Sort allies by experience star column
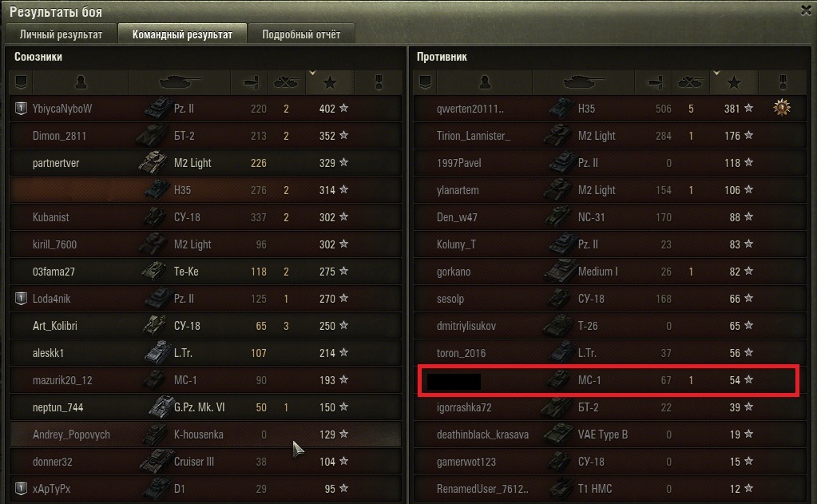Image resolution: width=817 pixels, height=504 pixels. point(330,82)
